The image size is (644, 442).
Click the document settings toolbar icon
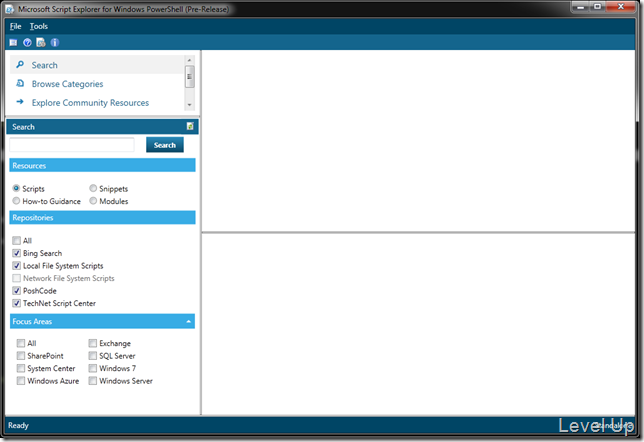[41, 42]
